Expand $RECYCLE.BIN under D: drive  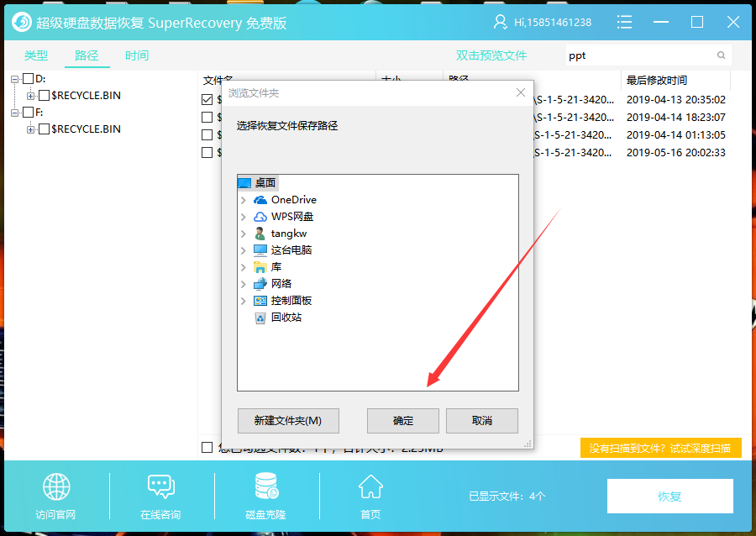30,96
